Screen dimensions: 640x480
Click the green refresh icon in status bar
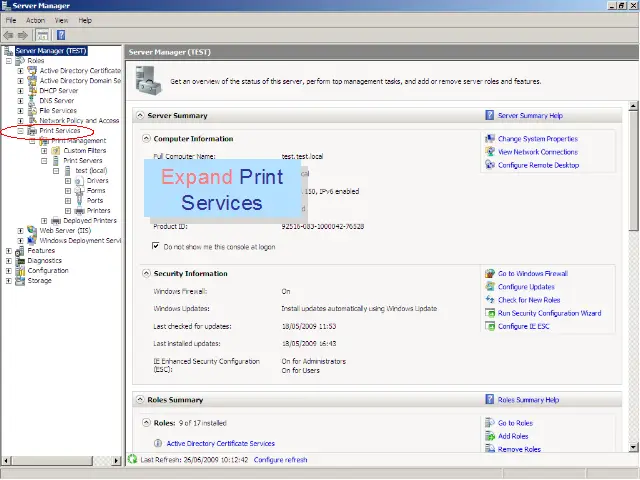point(133,459)
